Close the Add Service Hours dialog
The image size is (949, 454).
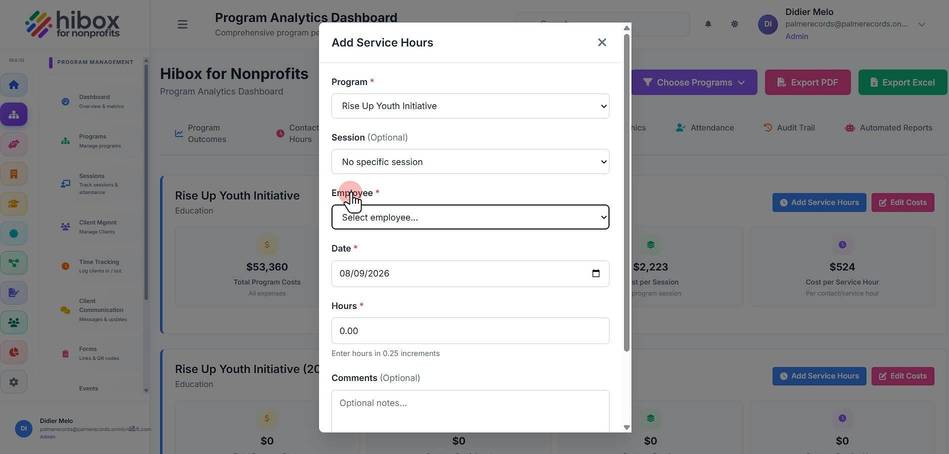coord(602,42)
